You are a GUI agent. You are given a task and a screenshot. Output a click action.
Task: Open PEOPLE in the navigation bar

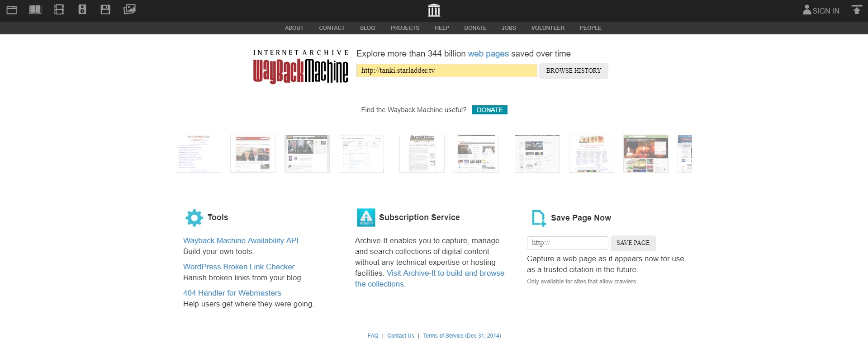click(x=591, y=28)
